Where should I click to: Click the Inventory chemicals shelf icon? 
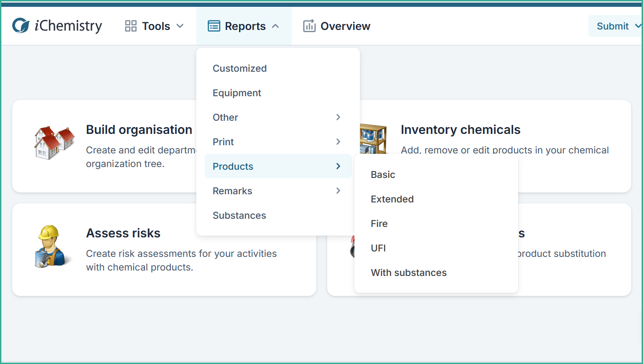click(374, 138)
